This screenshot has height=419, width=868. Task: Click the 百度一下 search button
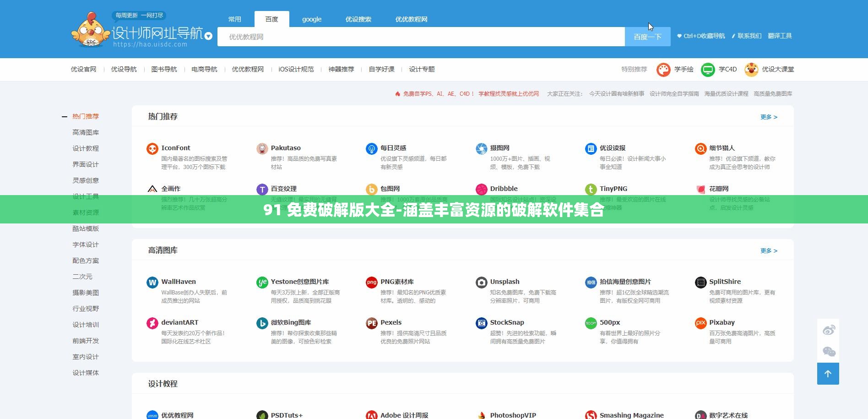(647, 36)
